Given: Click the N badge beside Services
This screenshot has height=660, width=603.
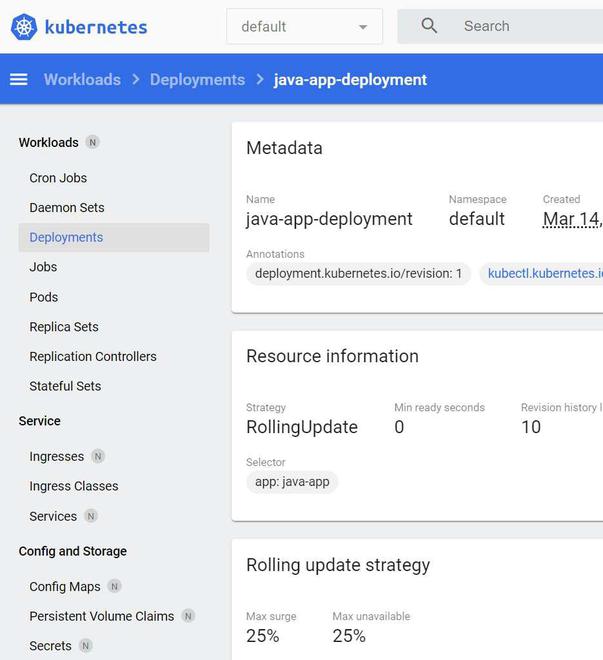Looking at the screenshot, I should (91, 517).
